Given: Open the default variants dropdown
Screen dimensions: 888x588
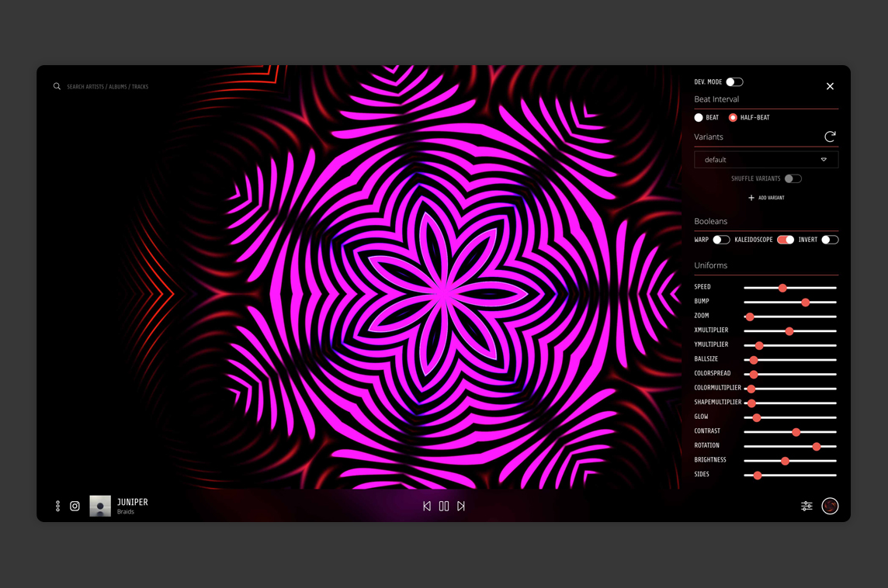Looking at the screenshot, I should [x=766, y=160].
